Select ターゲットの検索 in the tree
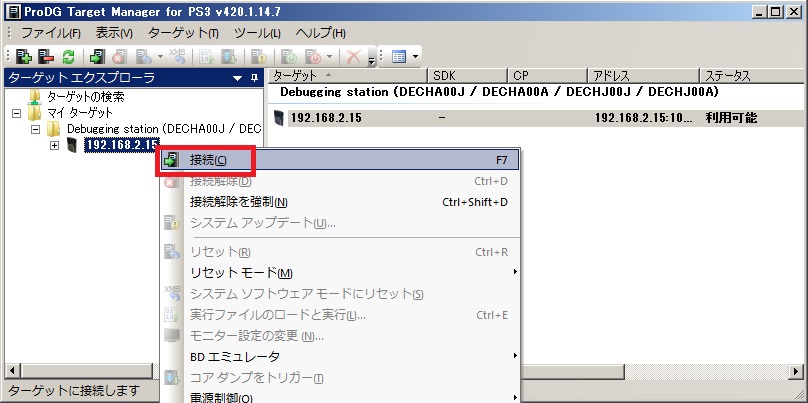 tap(86, 96)
